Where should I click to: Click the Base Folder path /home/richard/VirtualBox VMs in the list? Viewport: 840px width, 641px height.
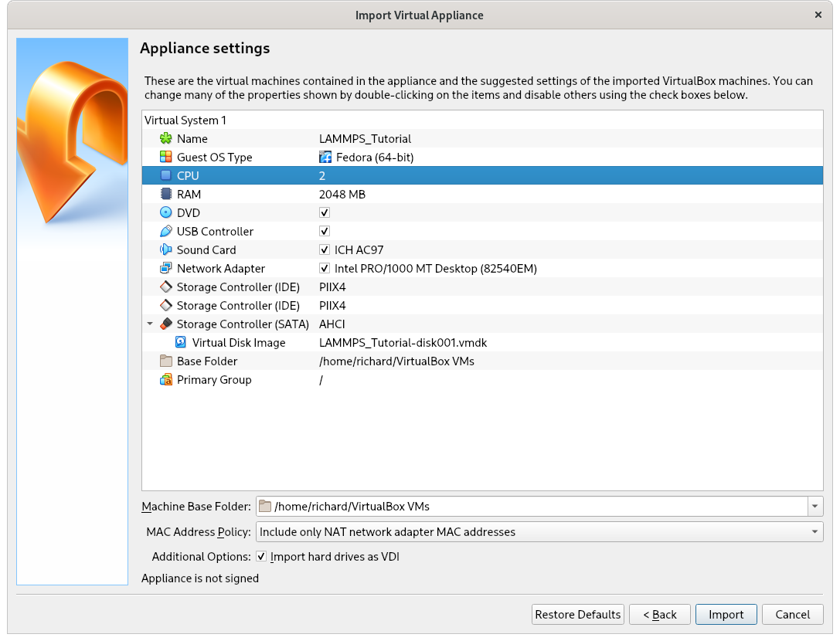[396, 361]
